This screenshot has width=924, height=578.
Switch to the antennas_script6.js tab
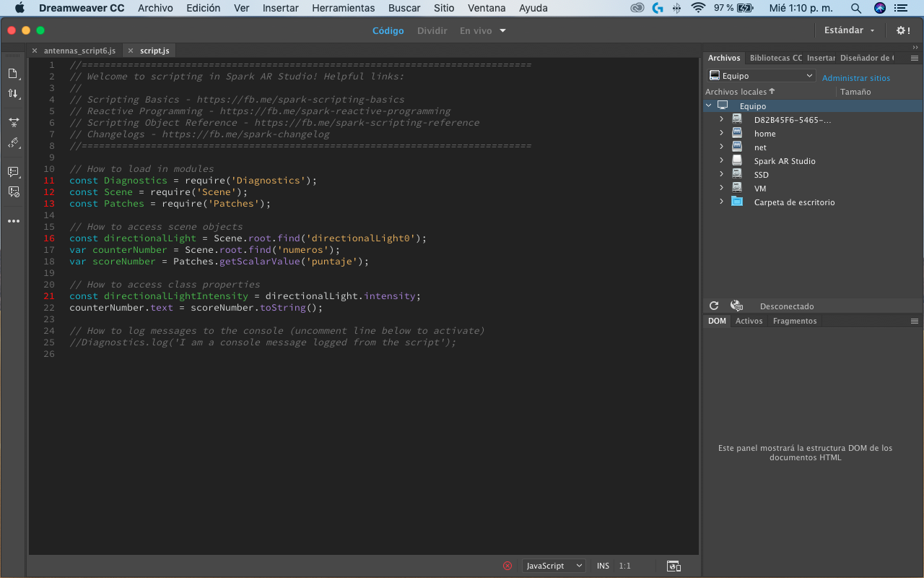[79, 51]
